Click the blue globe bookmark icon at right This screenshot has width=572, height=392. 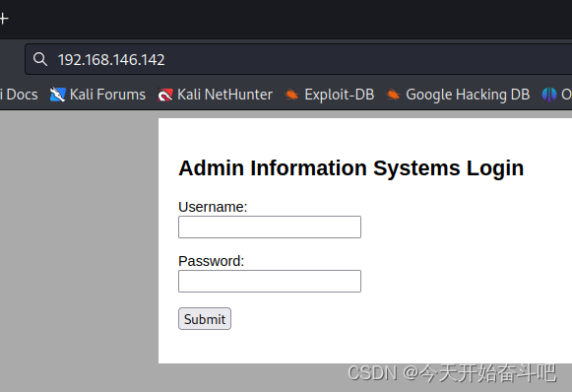[x=549, y=95]
